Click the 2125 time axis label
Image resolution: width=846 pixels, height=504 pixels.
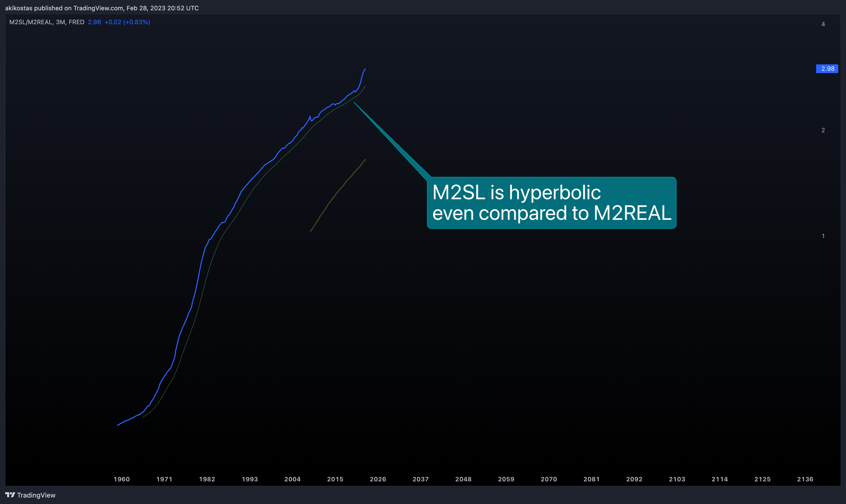762,479
